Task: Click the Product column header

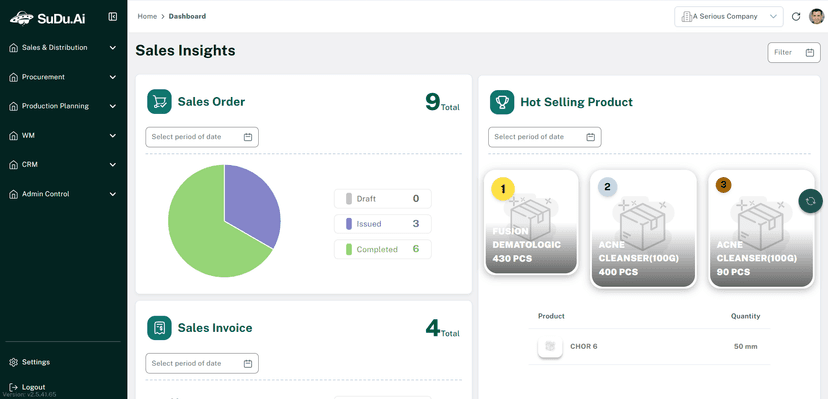Action: (x=551, y=317)
